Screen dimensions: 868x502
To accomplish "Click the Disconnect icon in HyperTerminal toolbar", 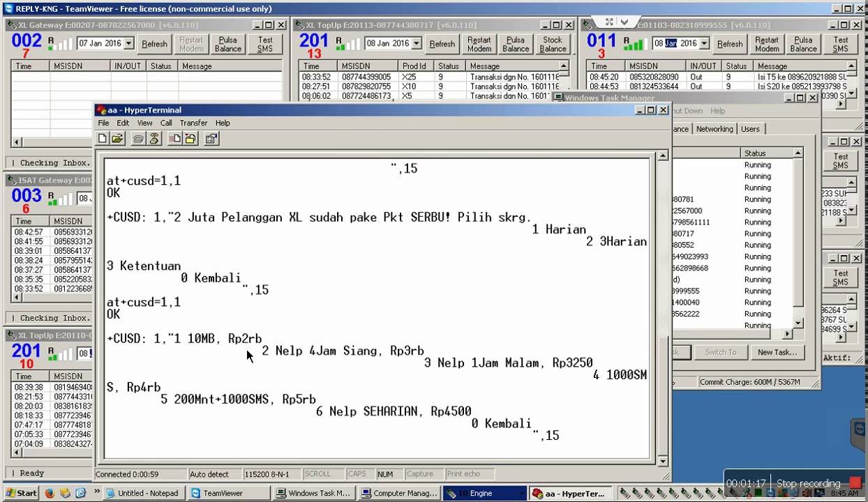I will pyautogui.click(x=154, y=139).
